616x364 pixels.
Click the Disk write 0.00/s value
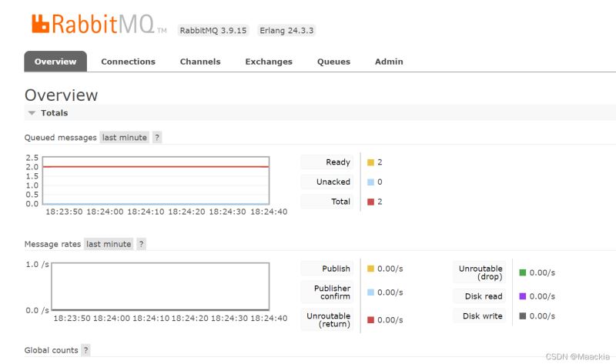(x=542, y=316)
